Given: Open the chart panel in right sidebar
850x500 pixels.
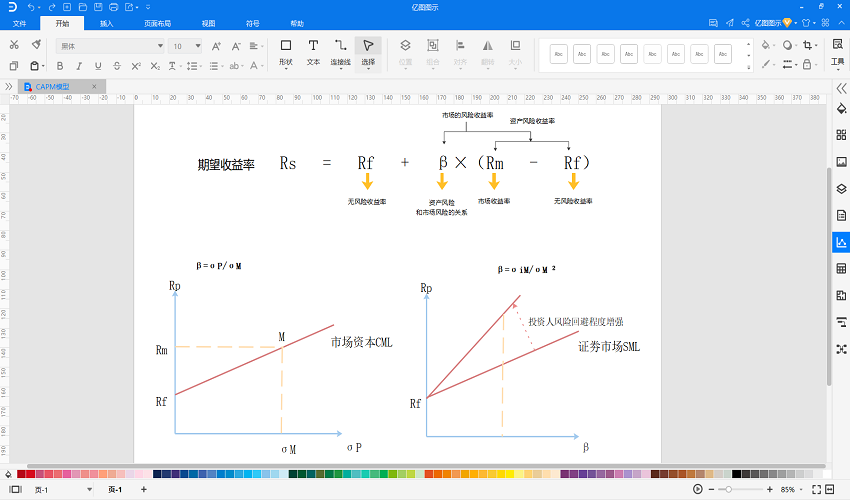Looking at the screenshot, I should point(841,242).
